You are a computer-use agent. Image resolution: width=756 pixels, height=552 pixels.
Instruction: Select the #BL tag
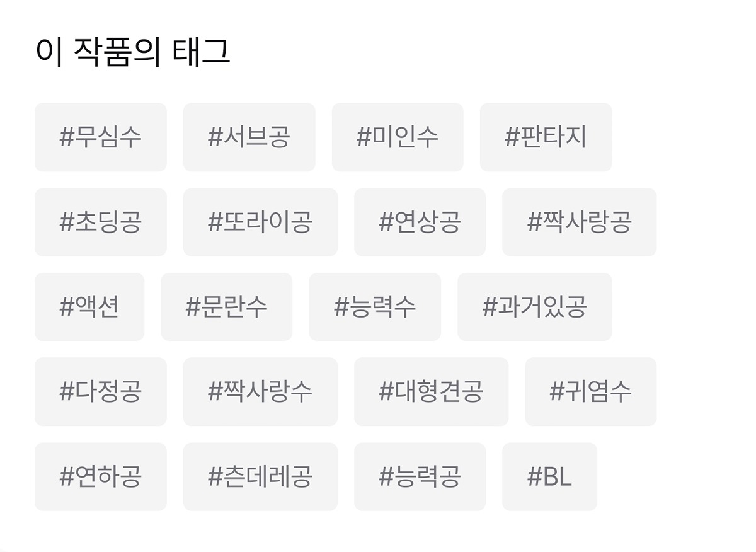pyautogui.click(x=549, y=476)
